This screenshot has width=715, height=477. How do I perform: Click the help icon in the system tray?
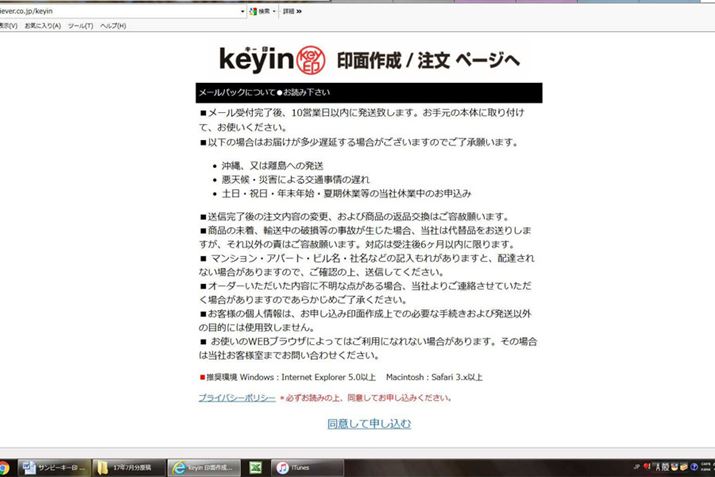(x=694, y=467)
